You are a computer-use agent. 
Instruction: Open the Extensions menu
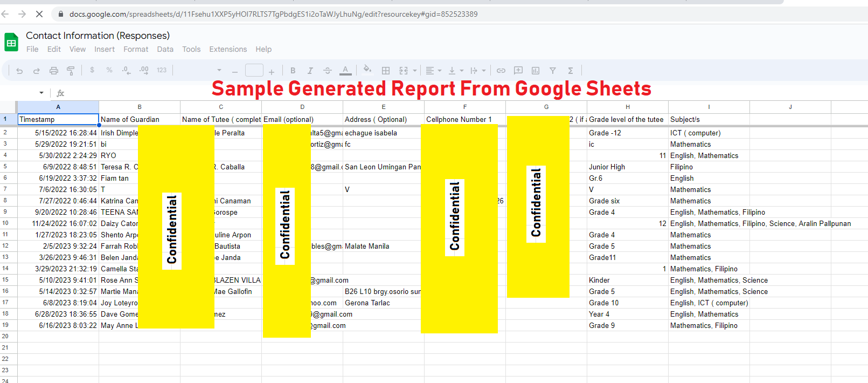coord(228,49)
